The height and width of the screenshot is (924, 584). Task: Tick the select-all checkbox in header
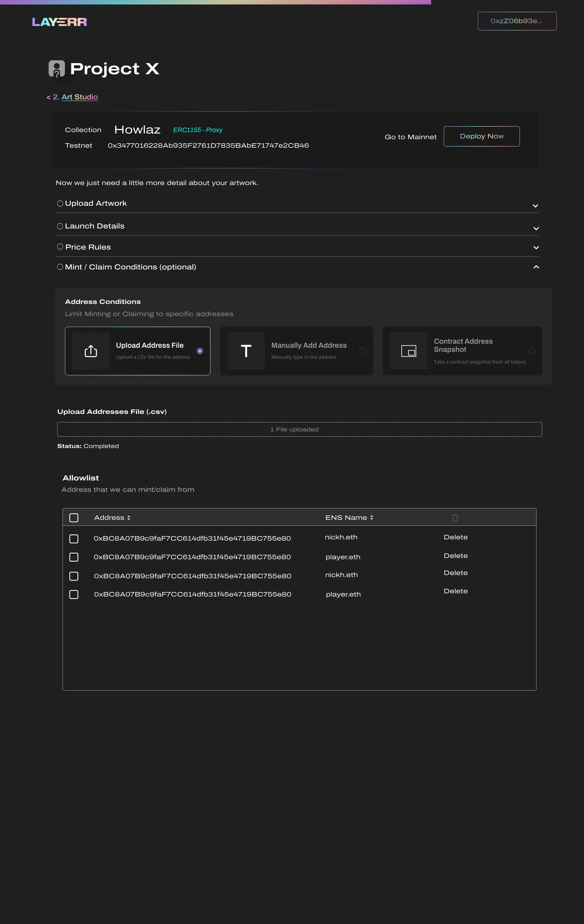point(74,518)
